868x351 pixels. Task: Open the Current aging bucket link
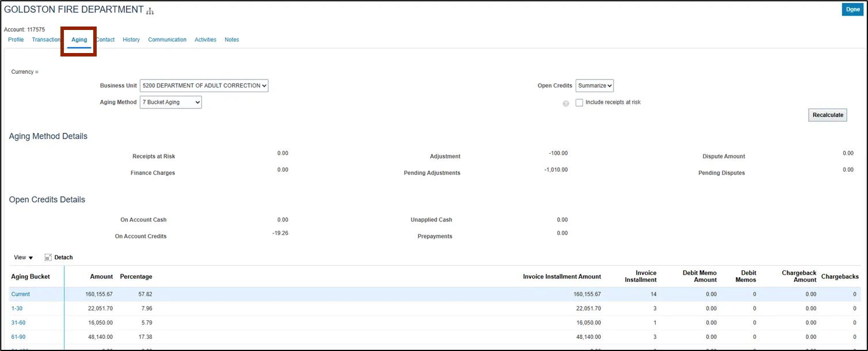[x=21, y=294]
